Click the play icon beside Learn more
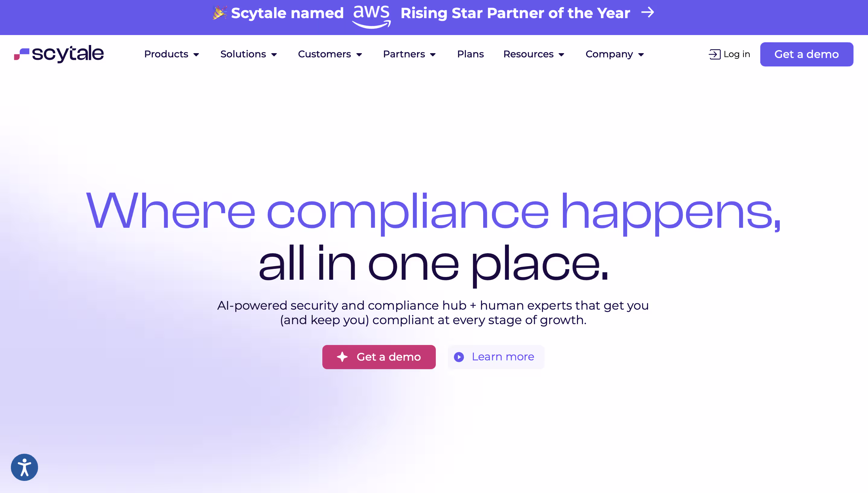The image size is (868, 493). tap(459, 357)
